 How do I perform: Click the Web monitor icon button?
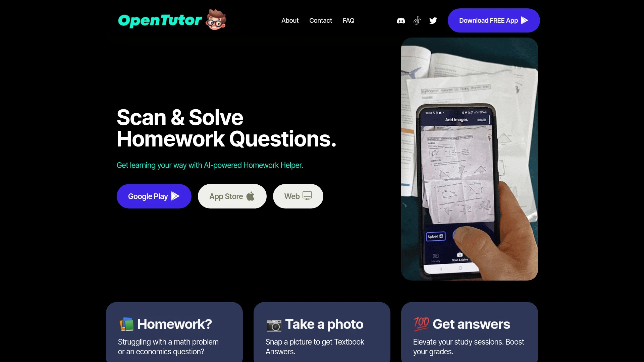click(x=307, y=196)
